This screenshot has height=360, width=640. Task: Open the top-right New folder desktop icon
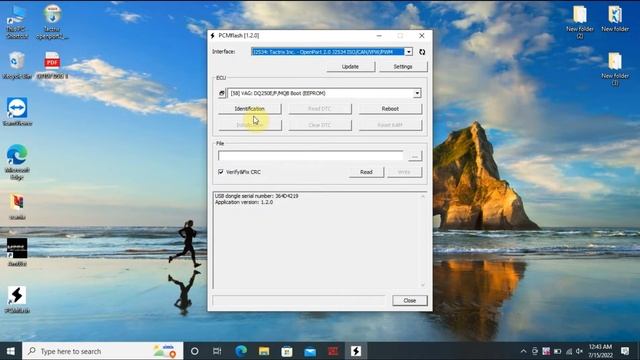(x=615, y=19)
